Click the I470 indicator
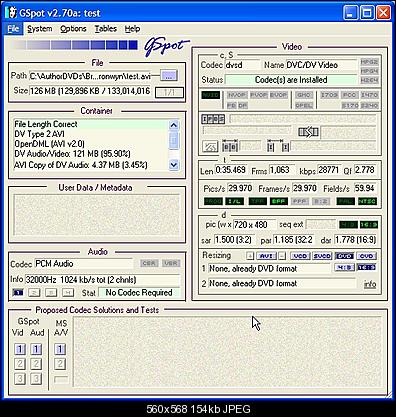 [x=369, y=95]
